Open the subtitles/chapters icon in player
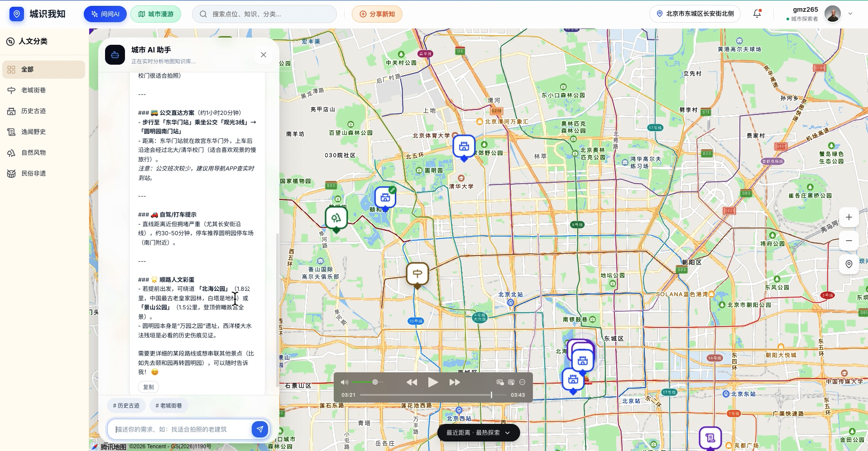This screenshot has height=451, width=868. (x=511, y=382)
